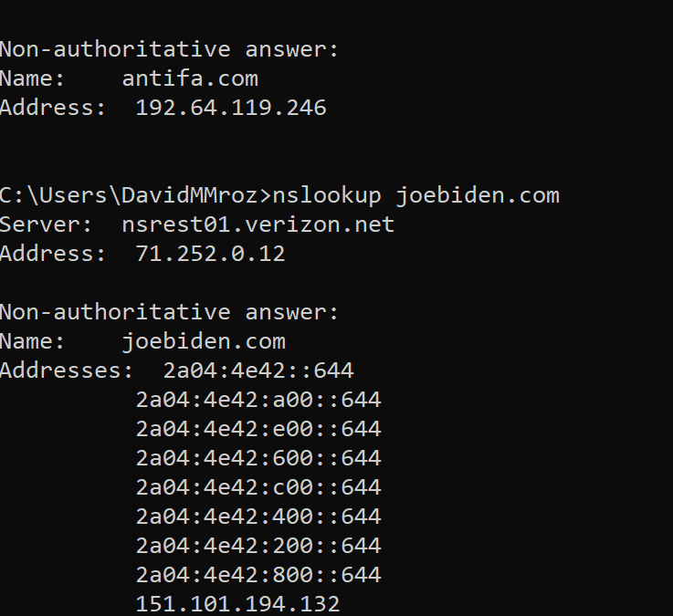Click the address 2a04:4e42:600::644
Viewport: 673px width, 616px height.
pos(258,458)
